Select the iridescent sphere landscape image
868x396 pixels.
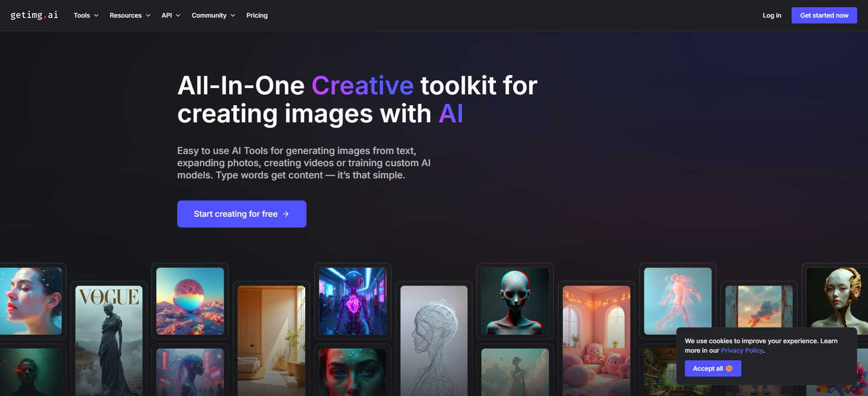click(190, 301)
